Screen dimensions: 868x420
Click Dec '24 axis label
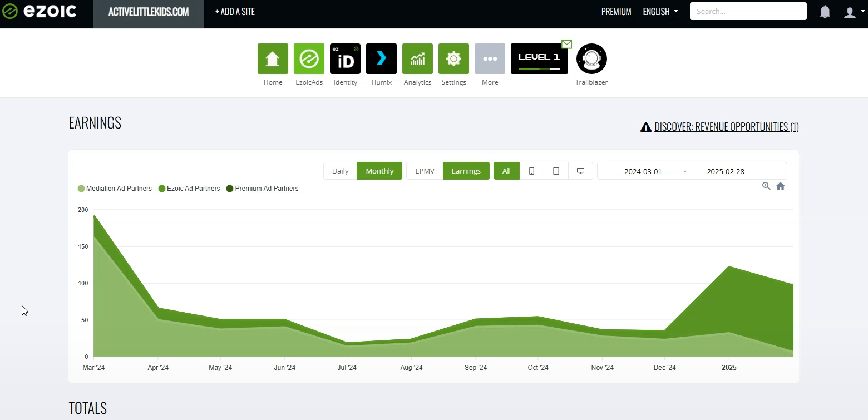(x=665, y=368)
